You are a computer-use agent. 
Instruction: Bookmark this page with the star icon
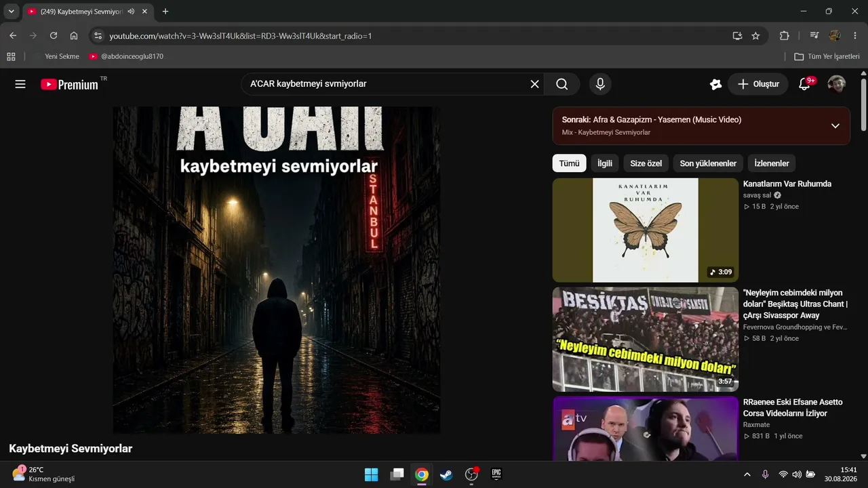755,36
